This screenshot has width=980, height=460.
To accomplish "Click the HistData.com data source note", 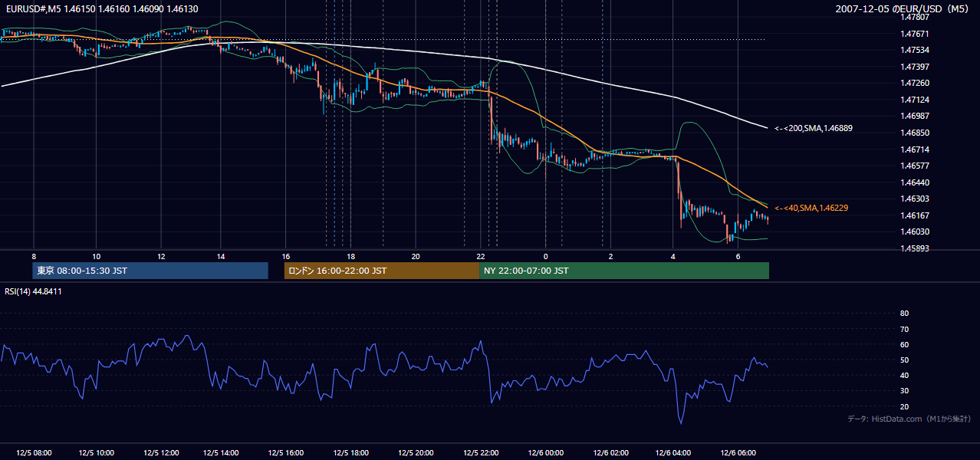I will click(909, 419).
